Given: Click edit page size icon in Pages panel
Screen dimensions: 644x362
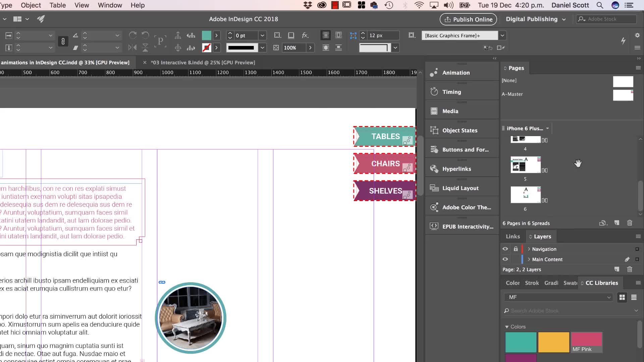Looking at the screenshot, I should click(603, 223).
